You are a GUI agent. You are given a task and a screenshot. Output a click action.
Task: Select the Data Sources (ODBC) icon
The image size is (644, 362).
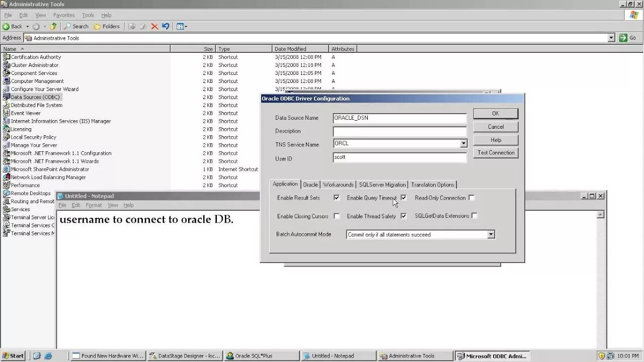(7, 97)
